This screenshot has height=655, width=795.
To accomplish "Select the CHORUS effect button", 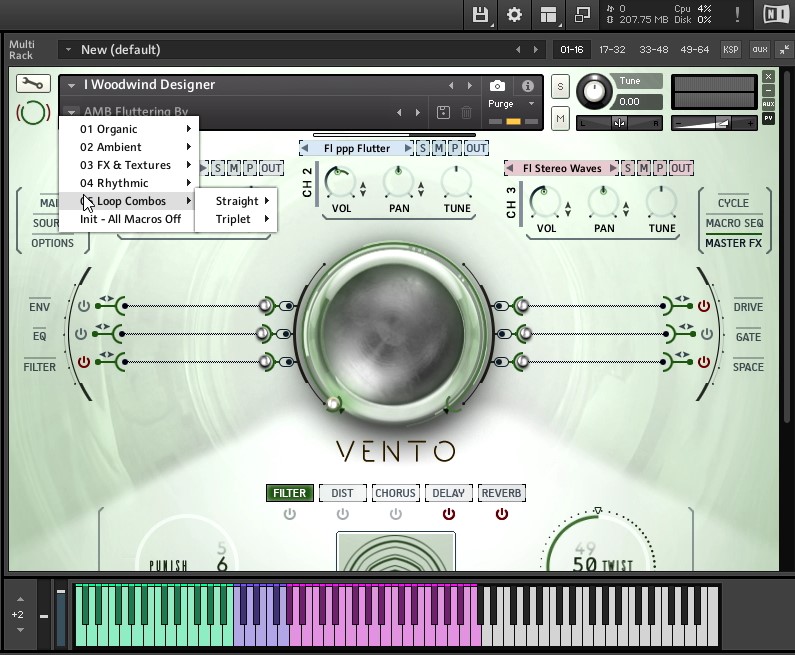I will tap(395, 493).
